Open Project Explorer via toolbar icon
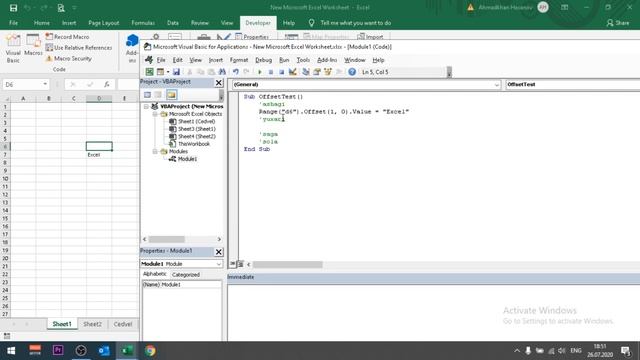 306,72
